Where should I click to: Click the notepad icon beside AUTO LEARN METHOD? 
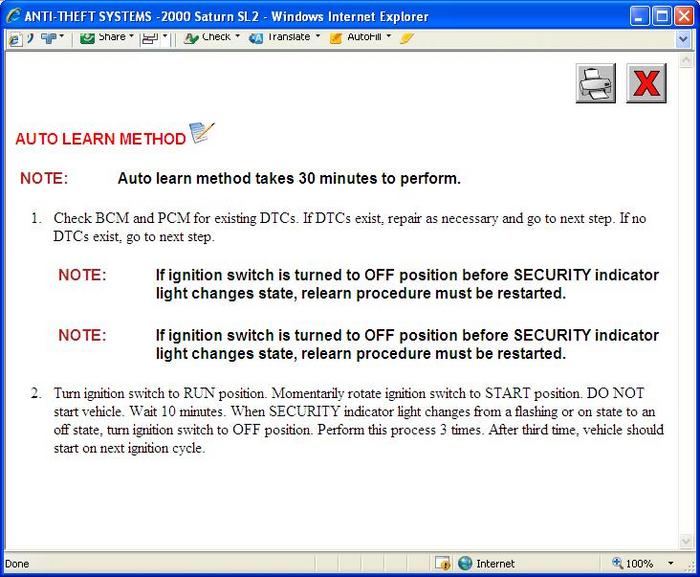click(202, 133)
